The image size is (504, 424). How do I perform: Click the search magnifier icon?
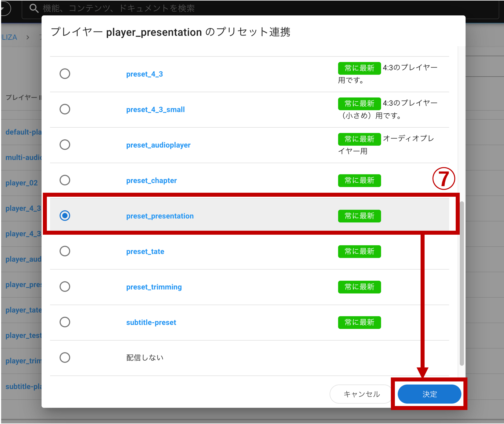click(34, 9)
